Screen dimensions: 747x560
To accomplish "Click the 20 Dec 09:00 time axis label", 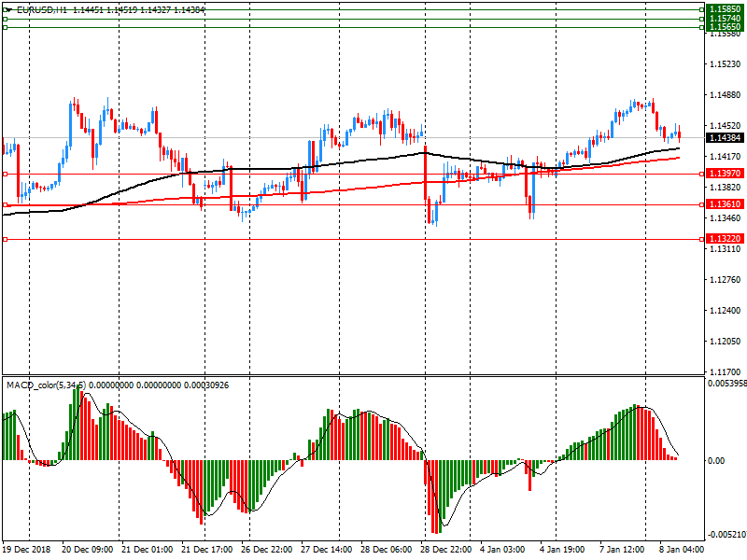I will 87,550.
